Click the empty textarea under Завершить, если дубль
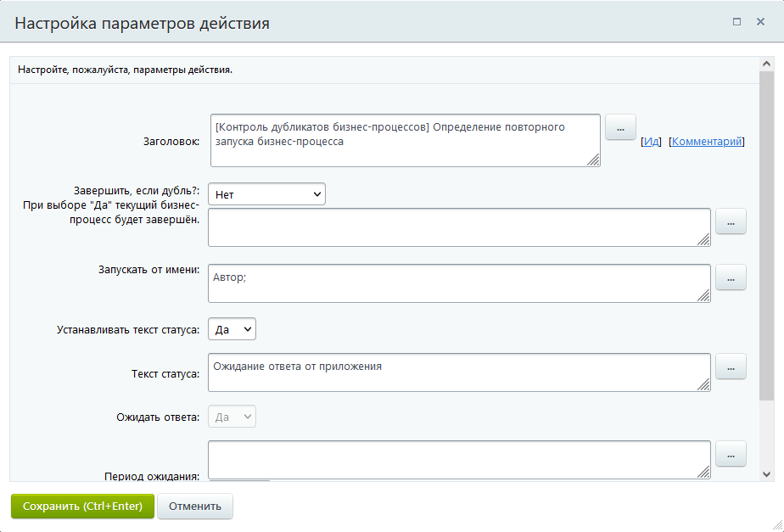The image size is (784, 532). tap(458, 227)
